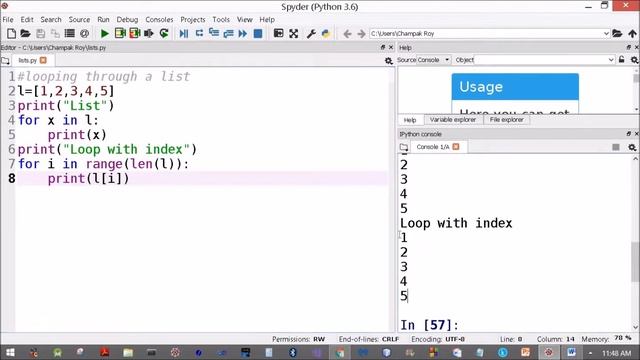The image size is (640, 360).
Task: Run selection or current line icon
Action: pos(149,33)
